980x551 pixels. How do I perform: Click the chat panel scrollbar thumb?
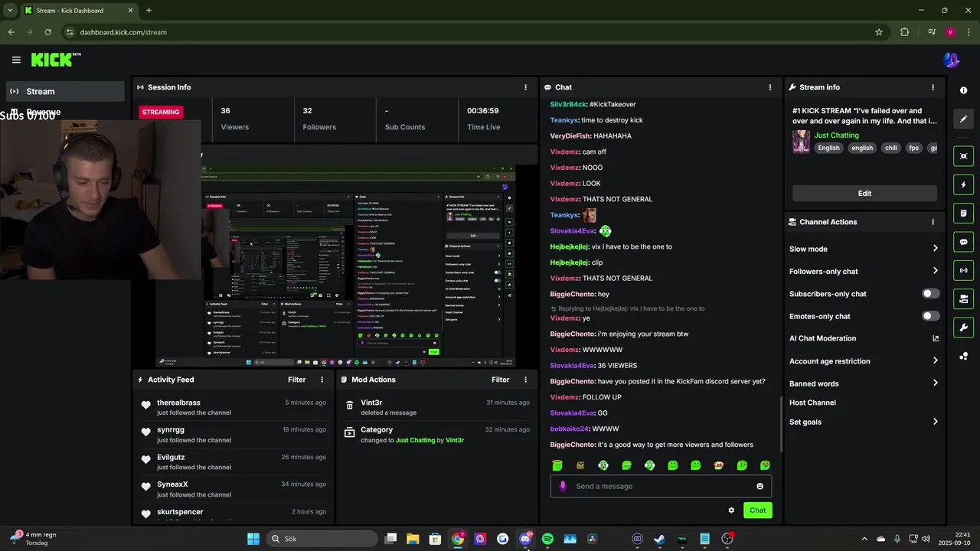pos(781,423)
